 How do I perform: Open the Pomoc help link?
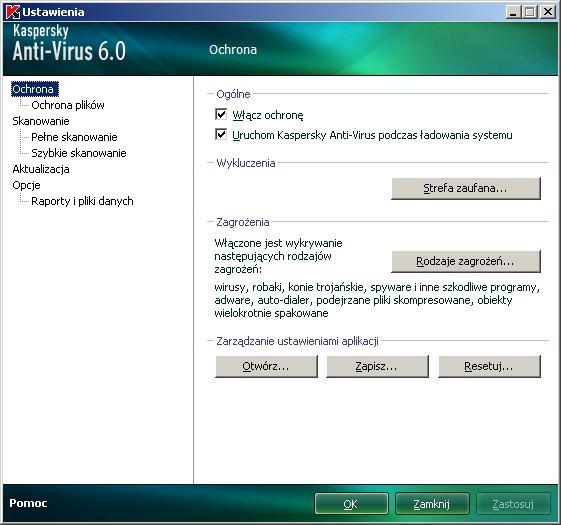[x=28, y=503]
